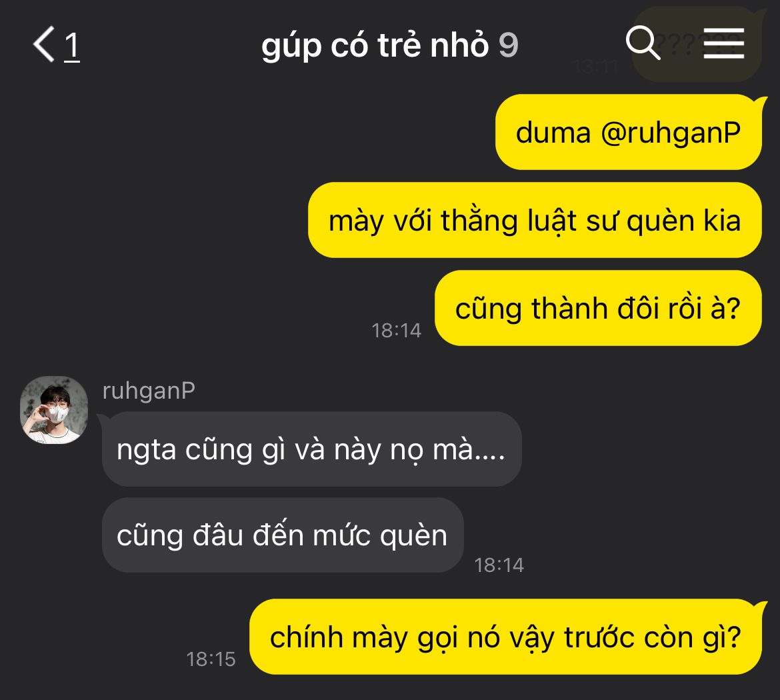Open chat search magnifier icon
The height and width of the screenshot is (700, 780).
click(643, 43)
